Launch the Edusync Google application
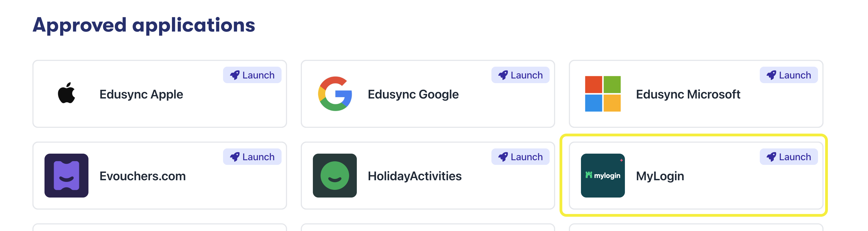Image resolution: width=868 pixels, height=231 pixels. 520,75
